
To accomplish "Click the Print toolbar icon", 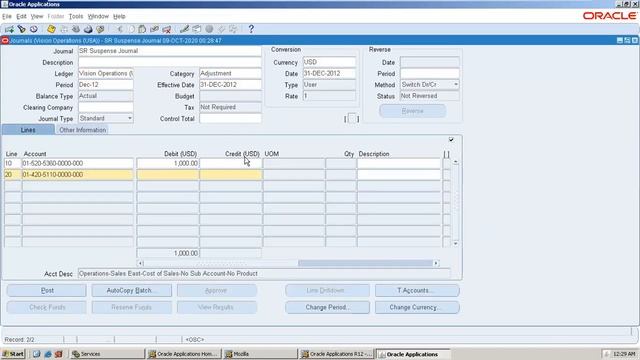I will (88, 29).
